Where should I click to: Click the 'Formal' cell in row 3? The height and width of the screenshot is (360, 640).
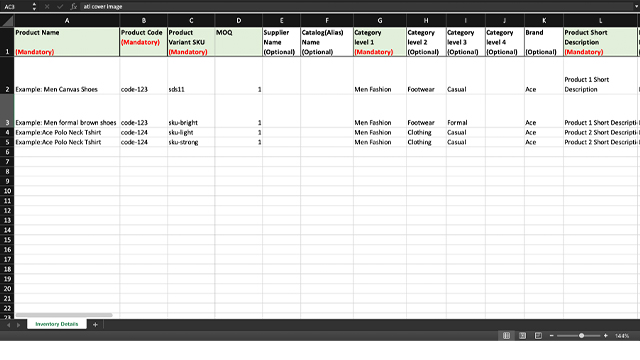coord(466,111)
